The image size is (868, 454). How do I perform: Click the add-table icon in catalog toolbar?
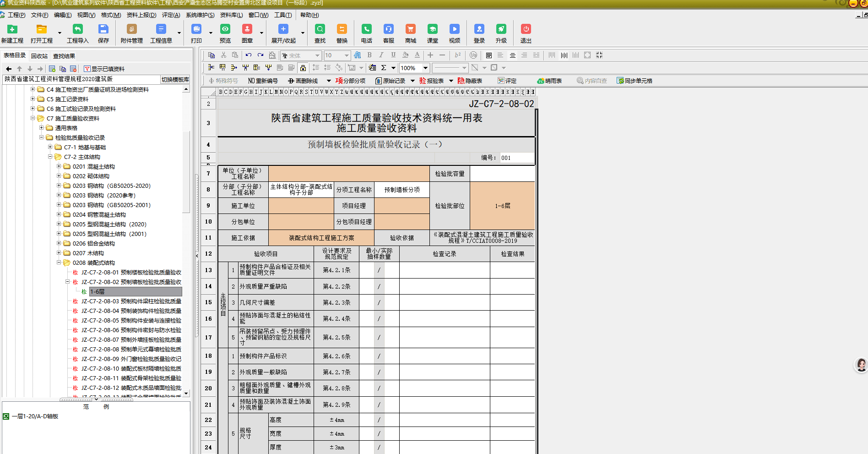pyautogui.click(x=52, y=69)
